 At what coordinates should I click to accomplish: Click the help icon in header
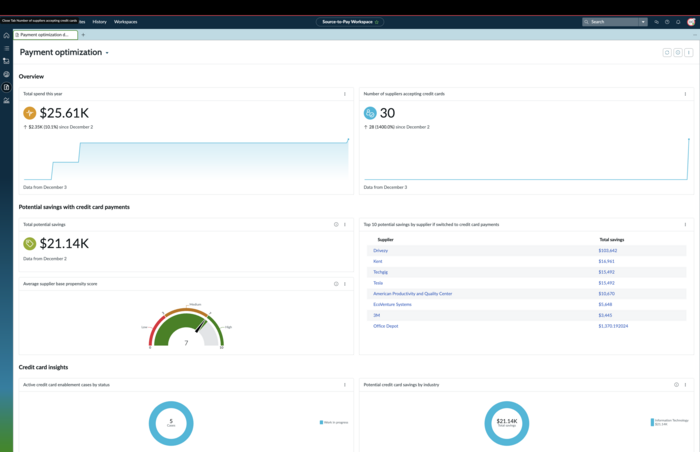click(667, 22)
